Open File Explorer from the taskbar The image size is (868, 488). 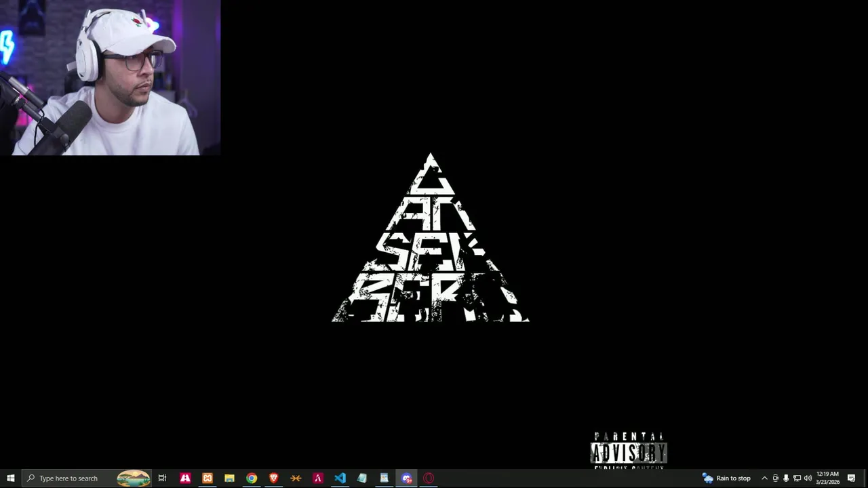[x=229, y=478]
